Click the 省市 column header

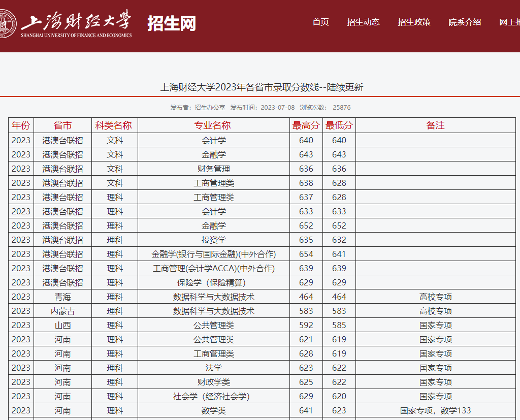click(63, 125)
